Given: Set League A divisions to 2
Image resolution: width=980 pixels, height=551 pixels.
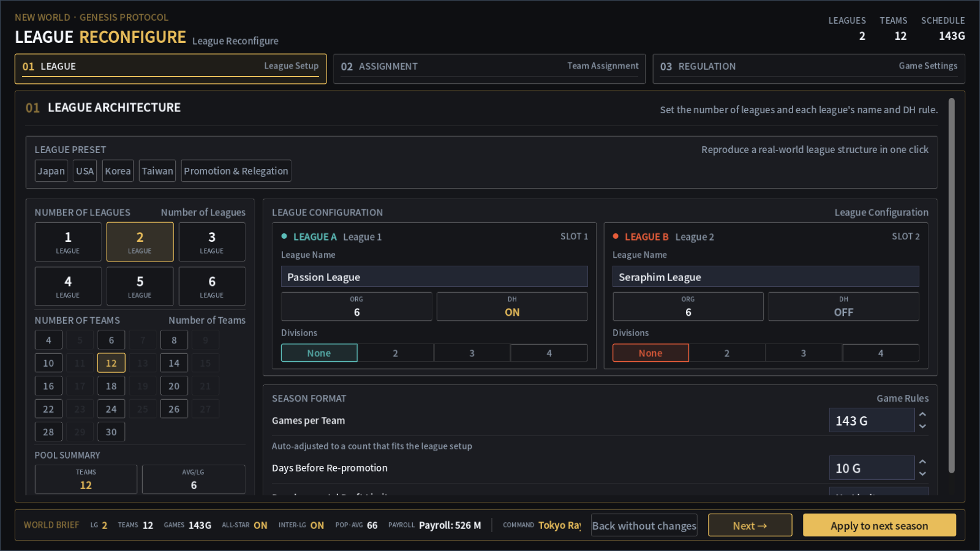Looking at the screenshot, I should tap(396, 353).
